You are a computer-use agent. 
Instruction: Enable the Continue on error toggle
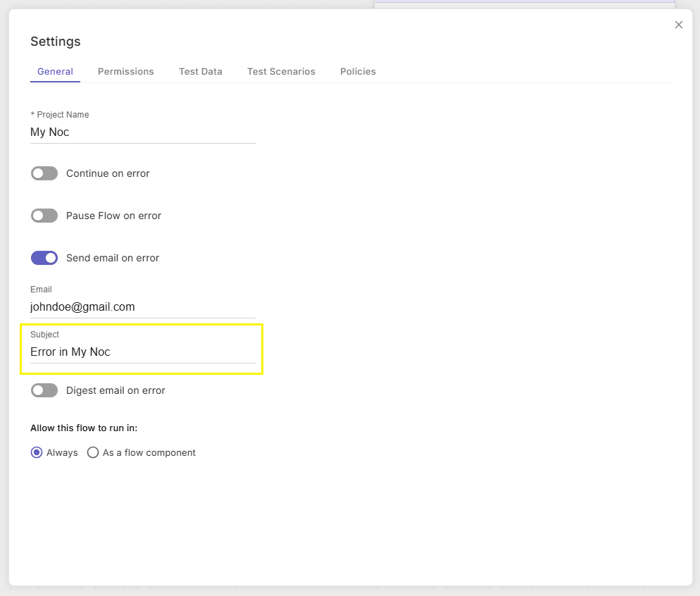coord(44,173)
